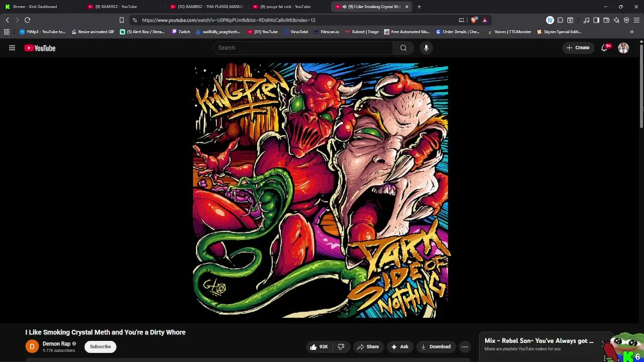Open the VirusTotal bookmark
The image size is (644, 362).
tap(296, 32)
